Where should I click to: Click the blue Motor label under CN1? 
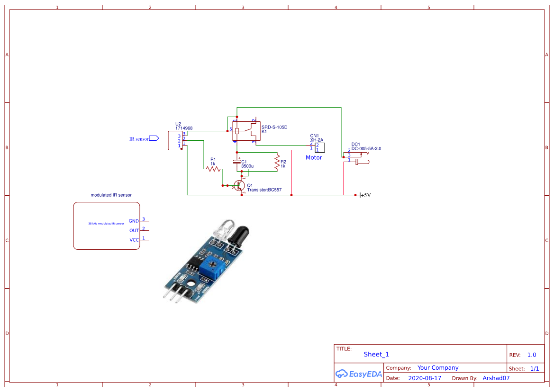pyautogui.click(x=314, y=157)
